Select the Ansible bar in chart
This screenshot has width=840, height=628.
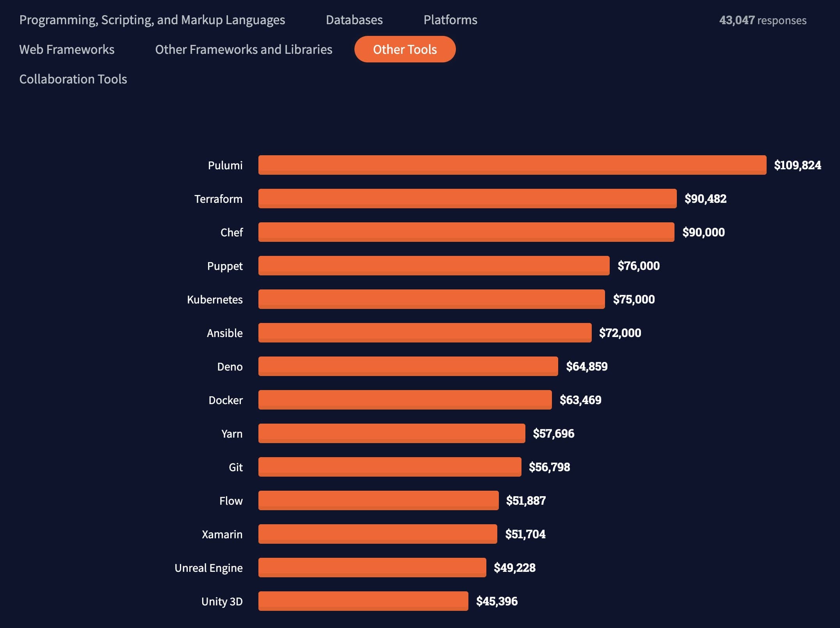click(425, 333)
